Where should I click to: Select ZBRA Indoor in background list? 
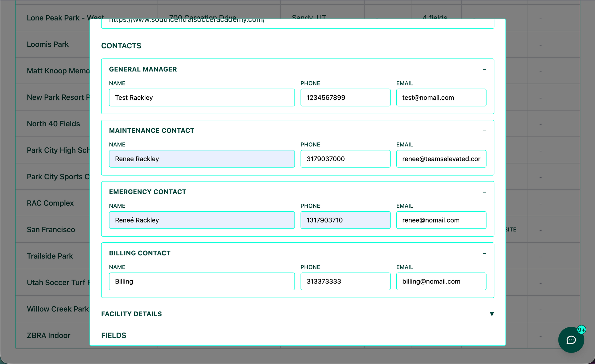point(49,336)
